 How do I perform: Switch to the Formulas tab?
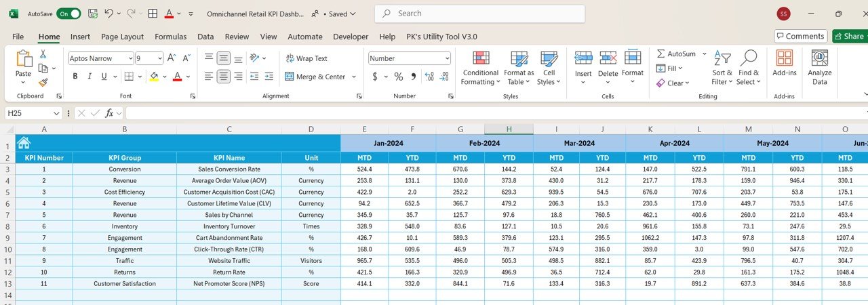(x=170, y=37)
